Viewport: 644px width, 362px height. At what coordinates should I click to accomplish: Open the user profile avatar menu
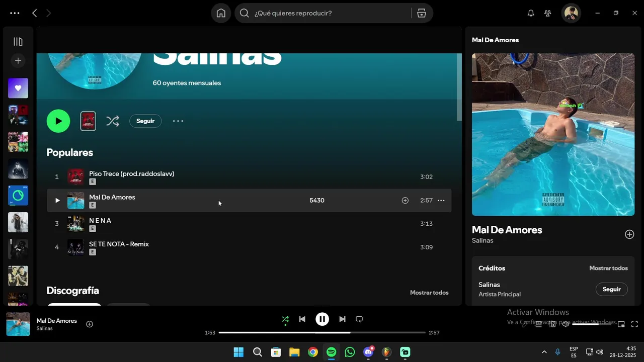[x=571, y=13]
